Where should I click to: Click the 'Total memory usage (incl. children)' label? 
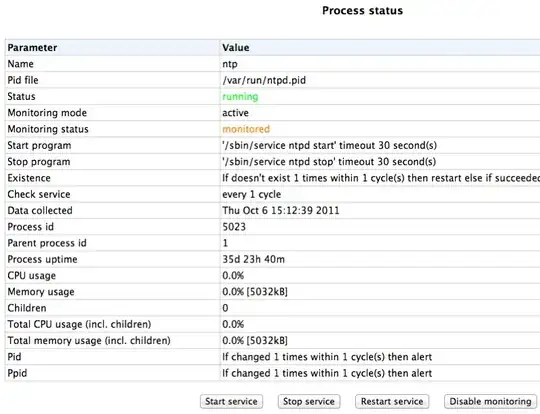coord(89,341)
